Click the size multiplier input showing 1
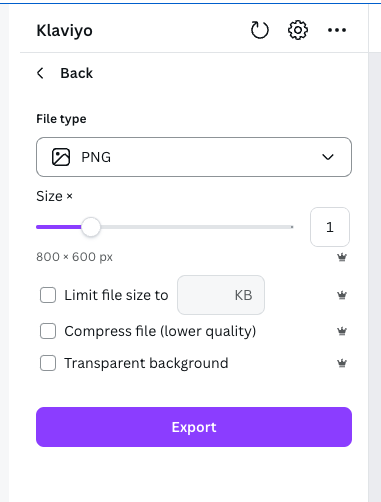The image size is (381, 502). click(330, 227)
